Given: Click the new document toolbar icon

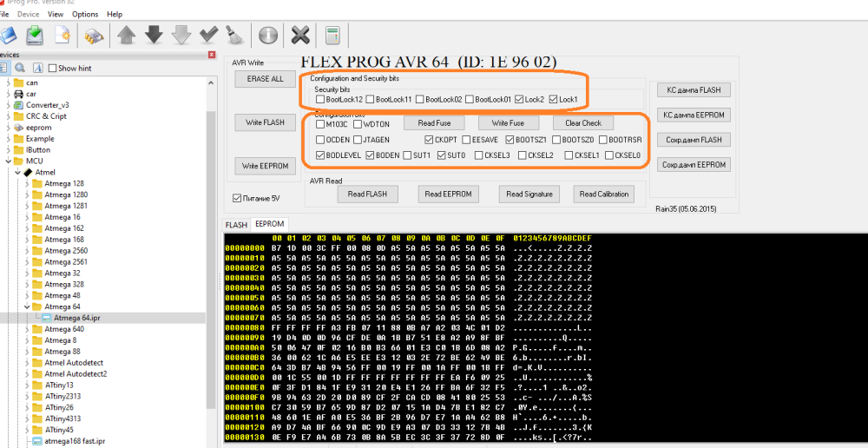Looking at the screenshot, I should coord(64,36).
